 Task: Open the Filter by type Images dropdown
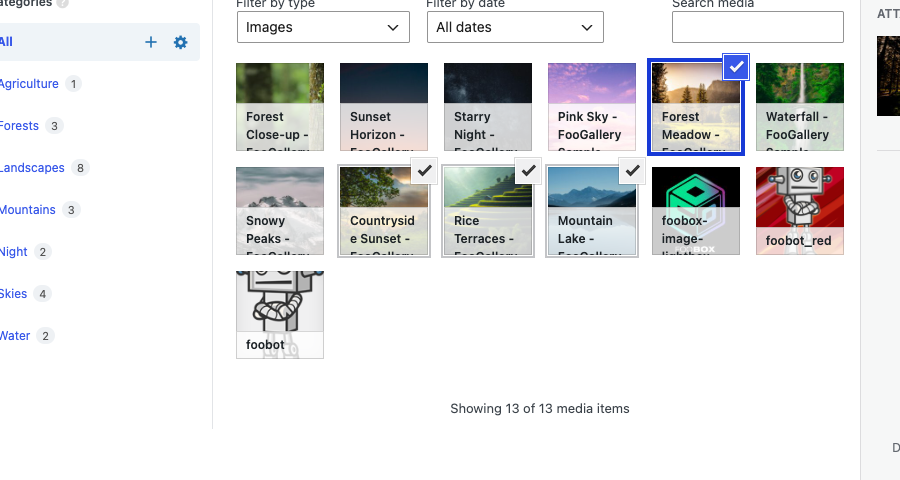click(323, 27)
